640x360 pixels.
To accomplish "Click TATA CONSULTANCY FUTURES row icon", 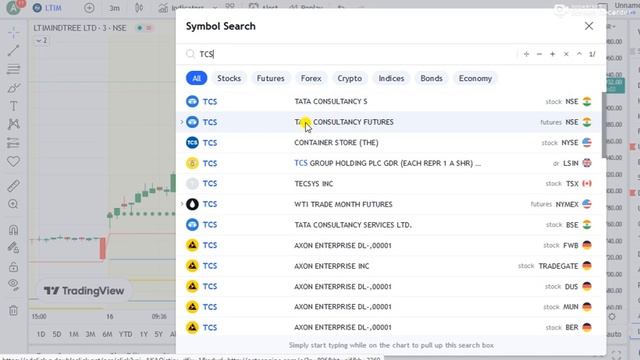I will [x=192, y=122].
